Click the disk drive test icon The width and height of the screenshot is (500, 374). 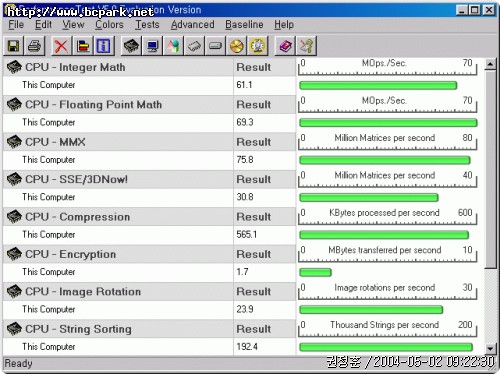(x=215, y=46)
